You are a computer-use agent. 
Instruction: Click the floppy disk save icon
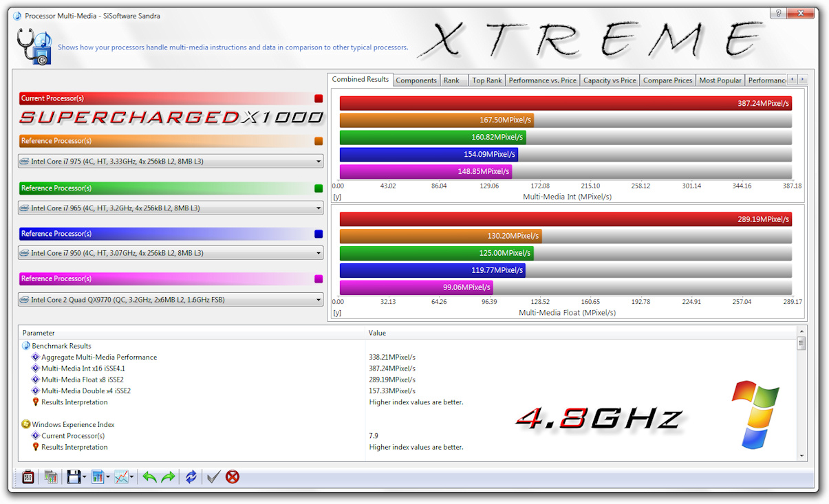pos(74,476)
